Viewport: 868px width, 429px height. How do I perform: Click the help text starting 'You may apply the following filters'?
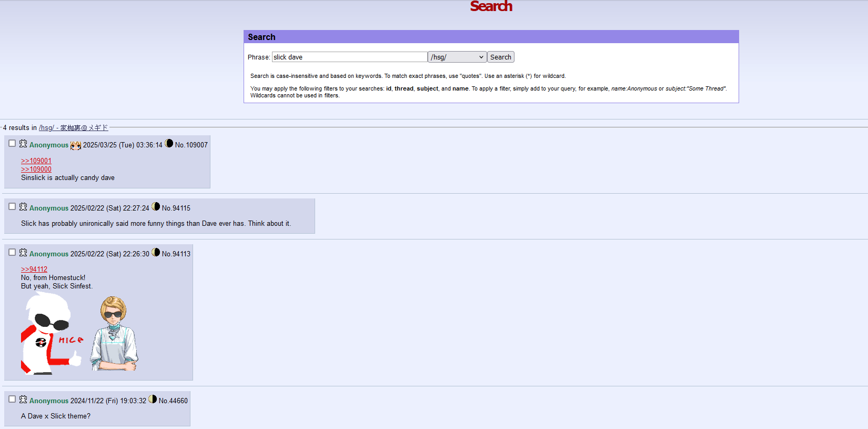pos(488,92)
